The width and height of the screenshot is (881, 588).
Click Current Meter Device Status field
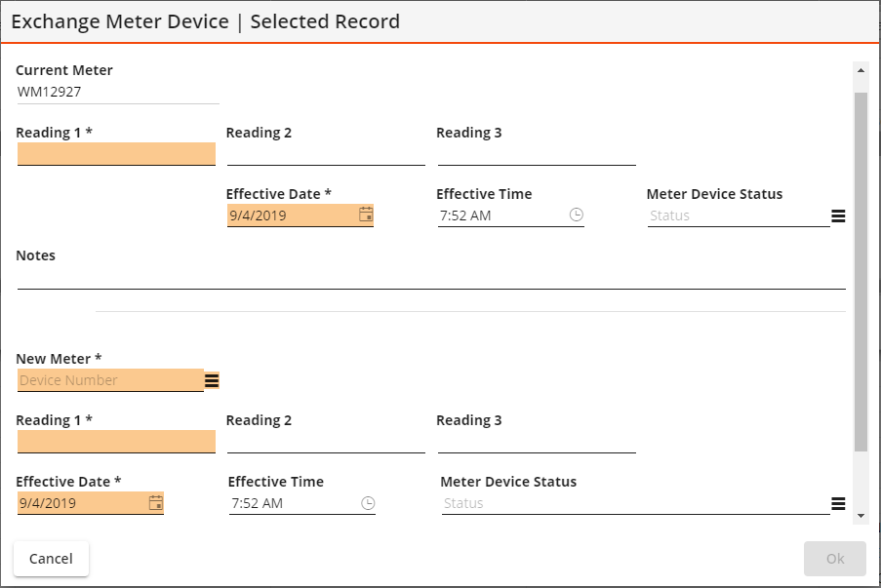739,216
